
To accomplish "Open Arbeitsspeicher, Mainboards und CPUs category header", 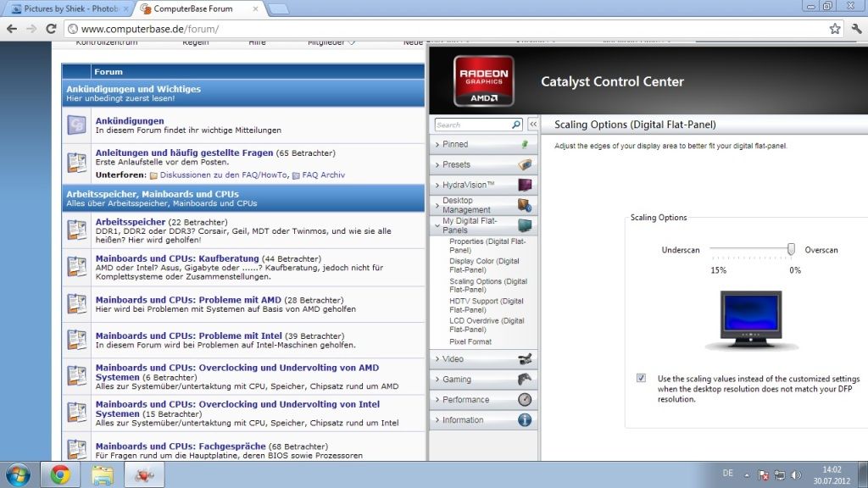I will [x=153, y=194].
